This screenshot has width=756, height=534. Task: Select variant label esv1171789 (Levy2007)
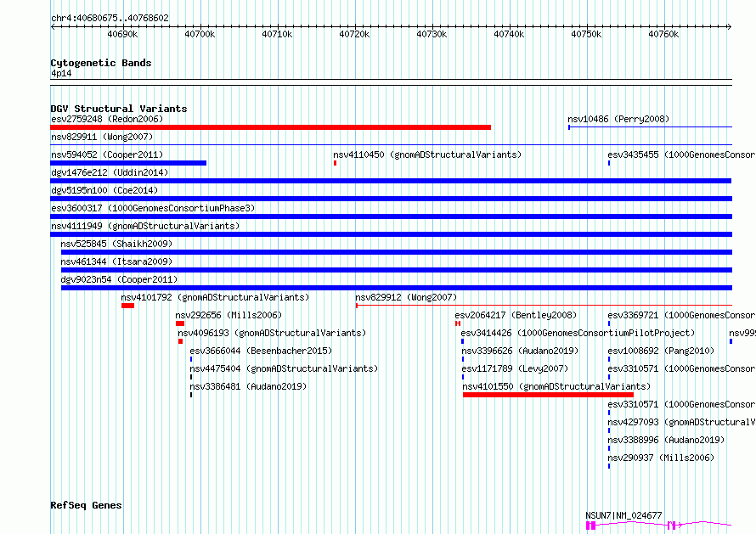tap(515, 368)
